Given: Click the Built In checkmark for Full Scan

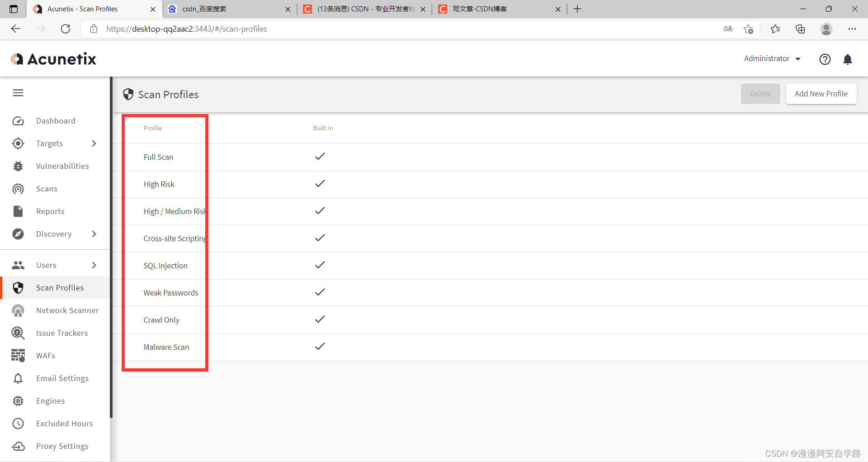Looking at the screenshot, I should click(x=320, y=157).
